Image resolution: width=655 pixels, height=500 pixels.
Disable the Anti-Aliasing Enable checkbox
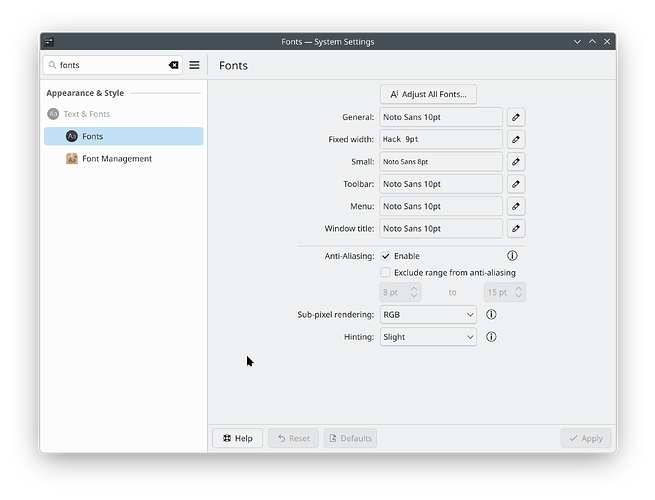click(x=386, y=256)
